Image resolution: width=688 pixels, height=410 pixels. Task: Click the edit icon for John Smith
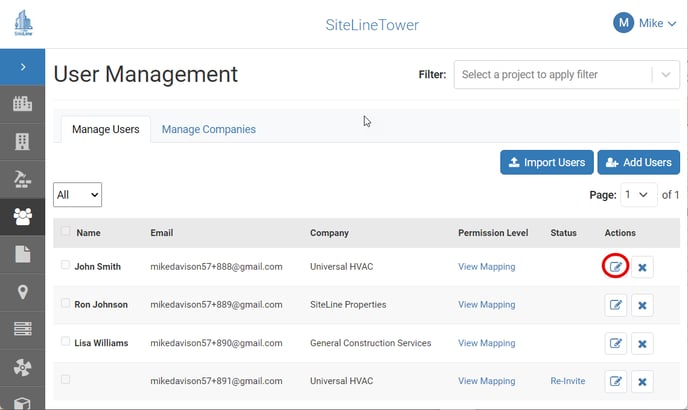tap(615, 267)
